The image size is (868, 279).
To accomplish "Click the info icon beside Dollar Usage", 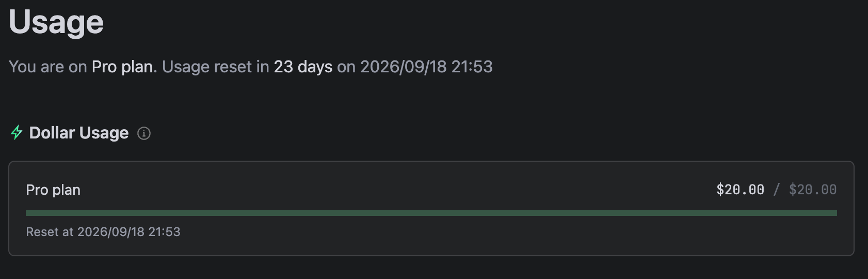I will pyautogui.click(x=144, y=133).
